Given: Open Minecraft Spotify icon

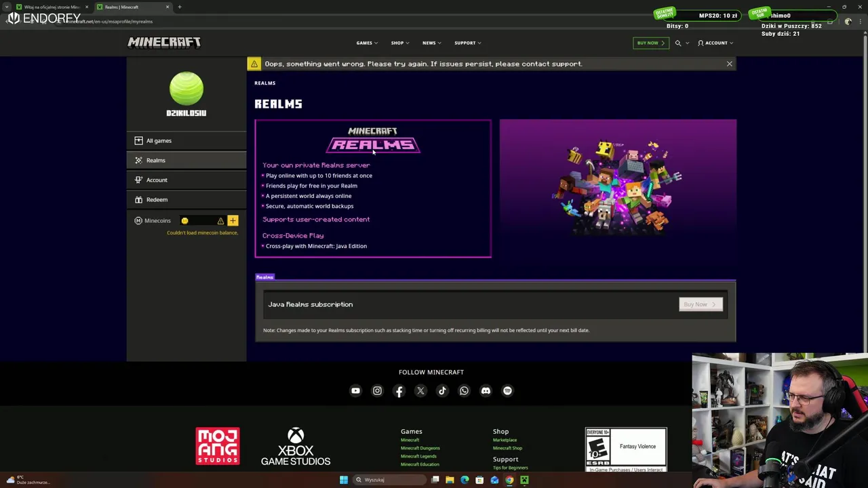Looking at the screenshot, I should [507, 390].
